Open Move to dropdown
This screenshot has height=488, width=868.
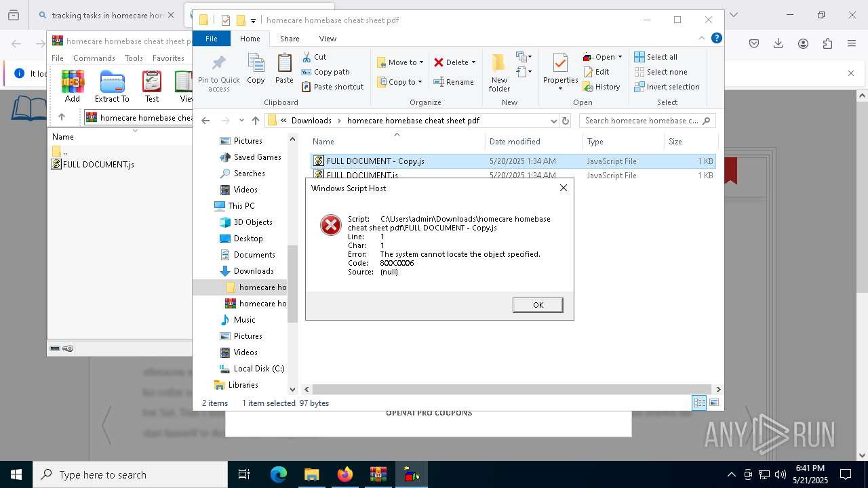click(400, 62)
